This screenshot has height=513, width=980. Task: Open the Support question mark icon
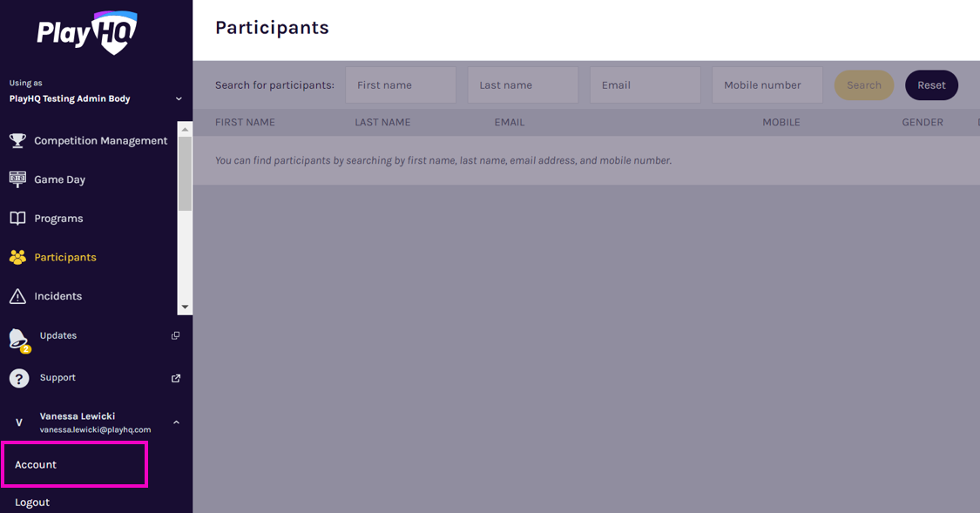19,378
